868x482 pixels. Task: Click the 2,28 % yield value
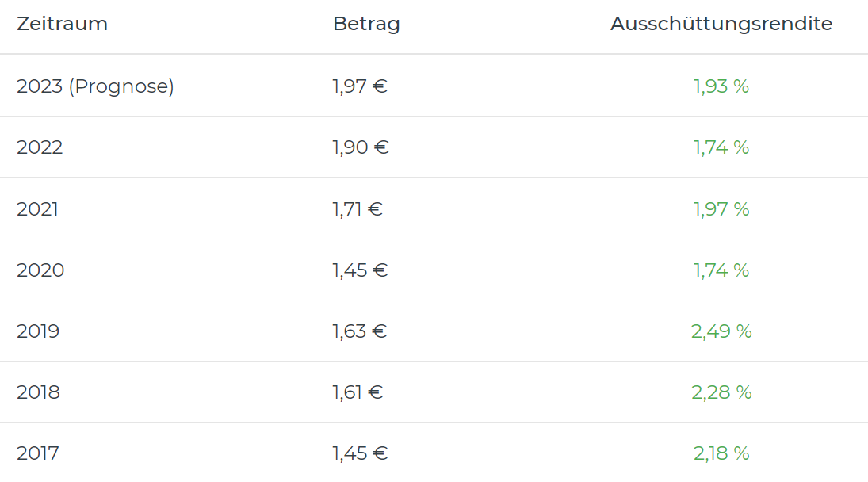pyautogui.click(x=721, y=392)
